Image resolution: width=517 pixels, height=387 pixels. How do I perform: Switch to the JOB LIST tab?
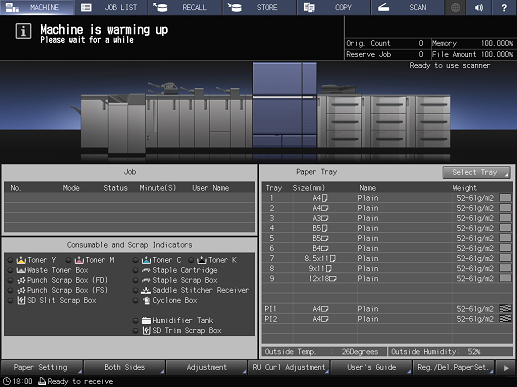(111, 7)
